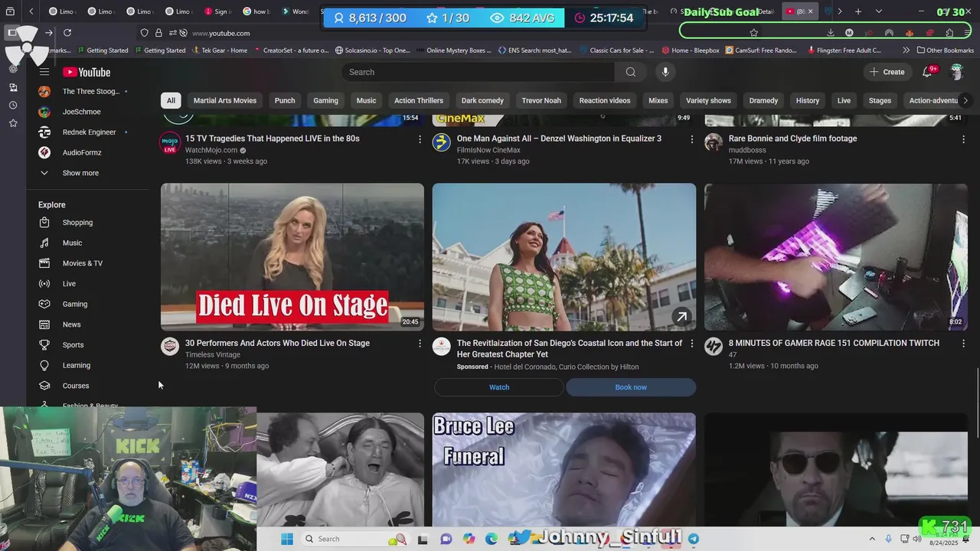Select the Variety shows chip
Image resolution: width=980 pixels, height=551 pixels.
[x=708, y=100]
